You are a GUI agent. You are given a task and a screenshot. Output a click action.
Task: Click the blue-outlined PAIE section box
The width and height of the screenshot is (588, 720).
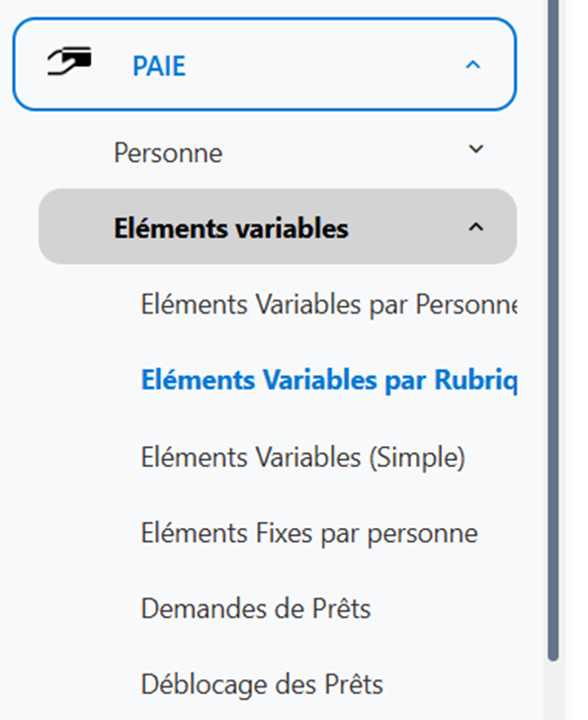tap(265, 64)
